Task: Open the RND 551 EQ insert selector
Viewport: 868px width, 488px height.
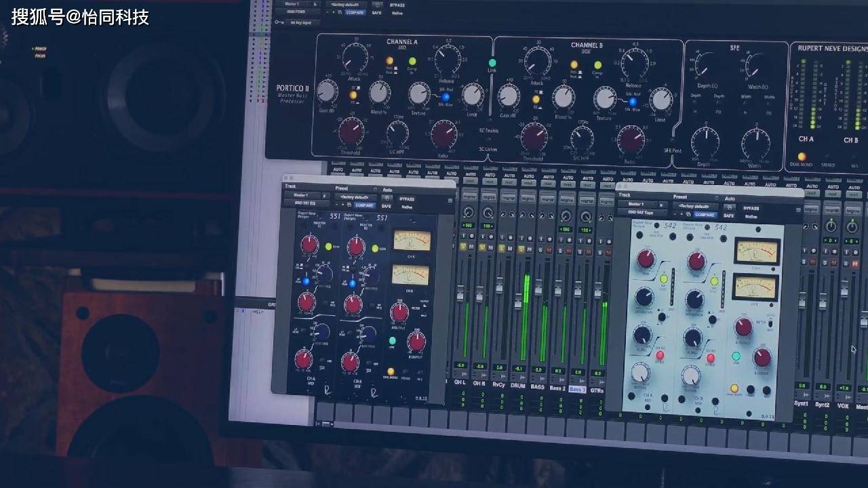Action: click(306, 203)
